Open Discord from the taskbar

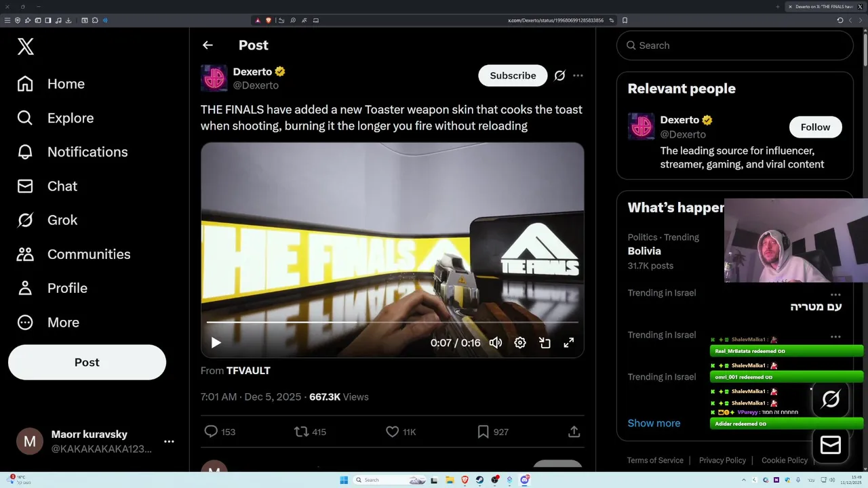[x=524, y=480]
